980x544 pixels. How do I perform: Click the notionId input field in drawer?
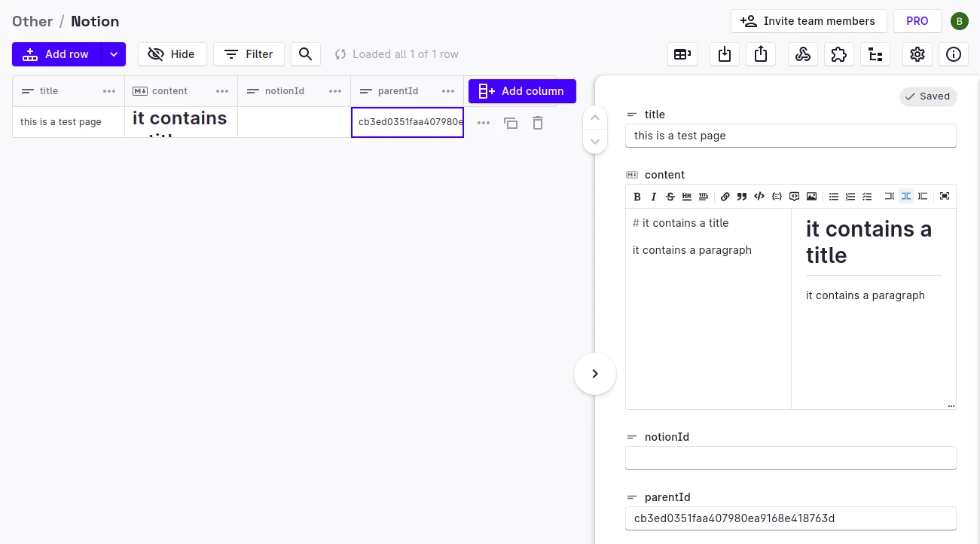point(791,458)
